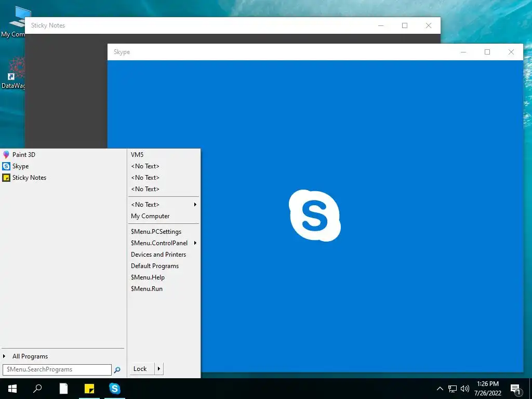Viewport: 532px width, 399px height.
Task: Maximize the Skype window
Action: 487,52
